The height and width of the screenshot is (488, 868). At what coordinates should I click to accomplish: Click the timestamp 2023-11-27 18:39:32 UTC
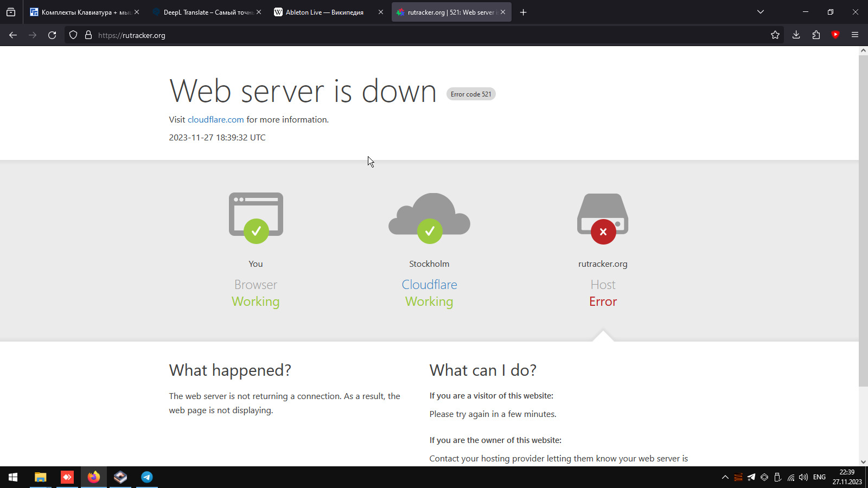(217, 138)
